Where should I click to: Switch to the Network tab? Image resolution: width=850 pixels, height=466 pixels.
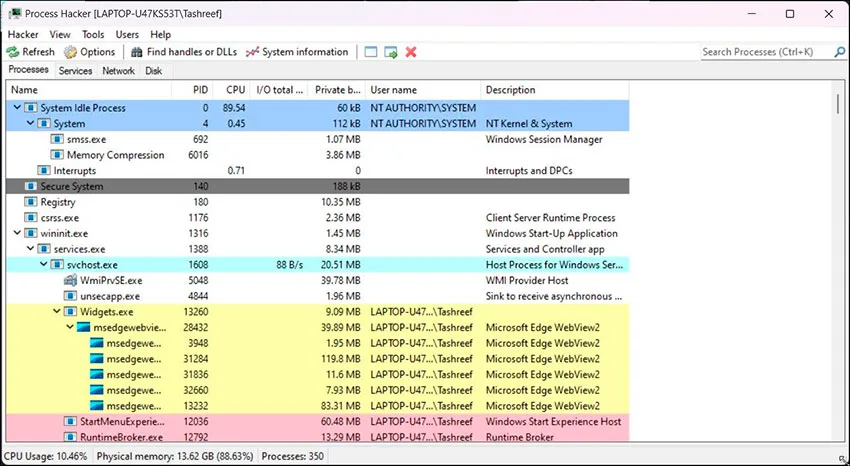(x=119, y=71)
